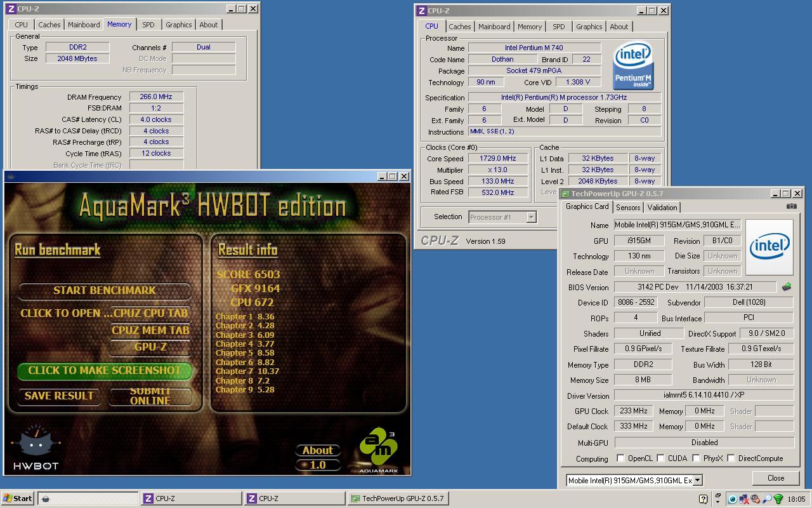Click the SAVE RESULT button
812x508 pixels.
pyautogui.click(x=59, y=396)
